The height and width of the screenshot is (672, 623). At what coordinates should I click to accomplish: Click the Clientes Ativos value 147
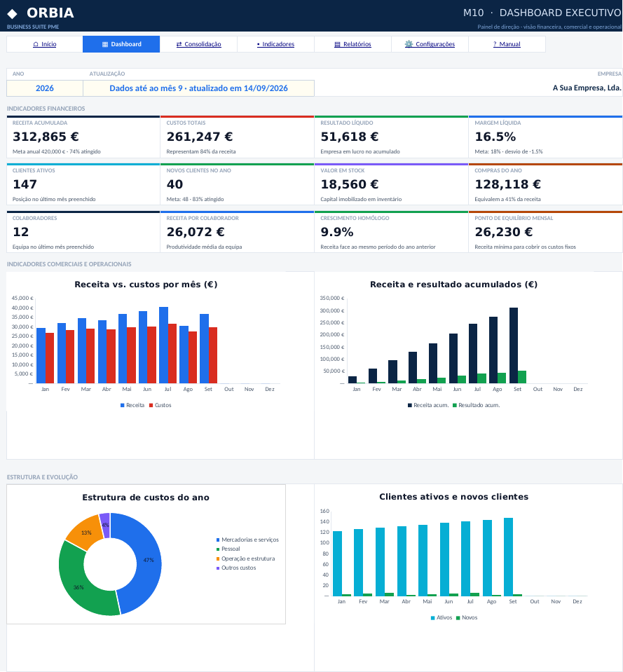pos(25,184)
